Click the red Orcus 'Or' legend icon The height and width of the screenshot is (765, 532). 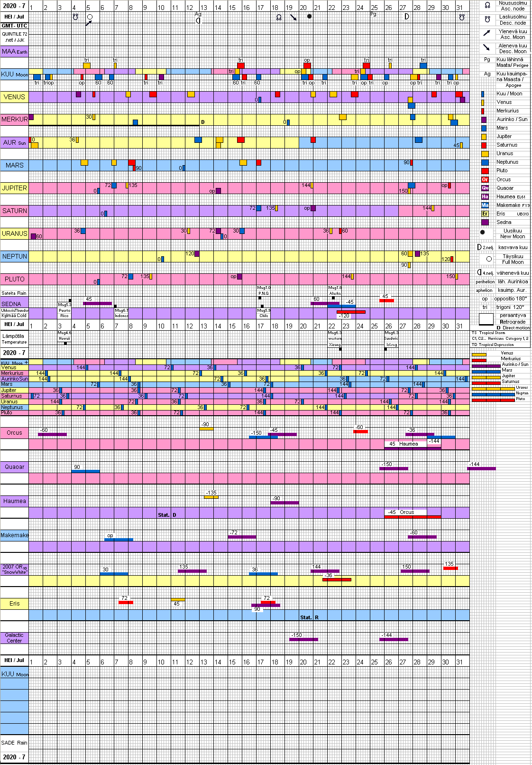[485, 179]
